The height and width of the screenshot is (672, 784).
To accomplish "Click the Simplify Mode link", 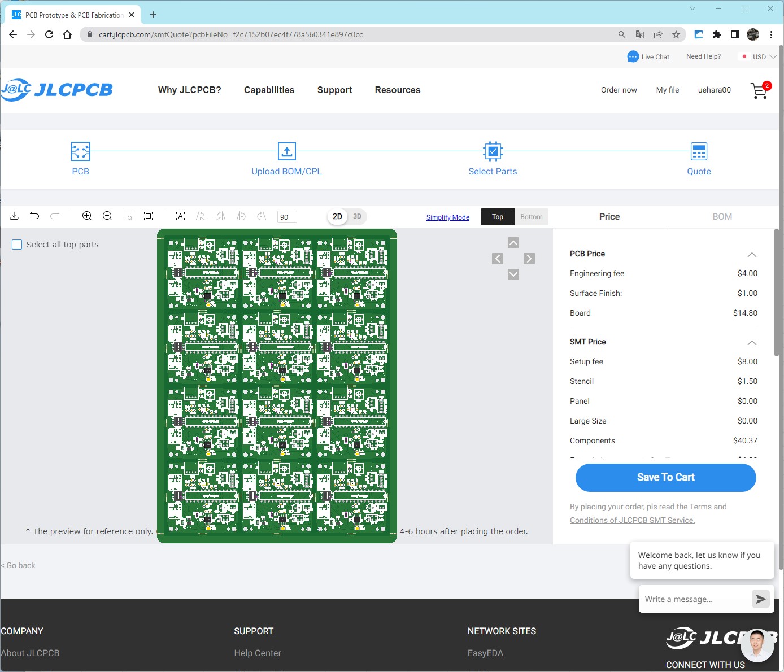I will pyautogui.click(x=447, y=217).
